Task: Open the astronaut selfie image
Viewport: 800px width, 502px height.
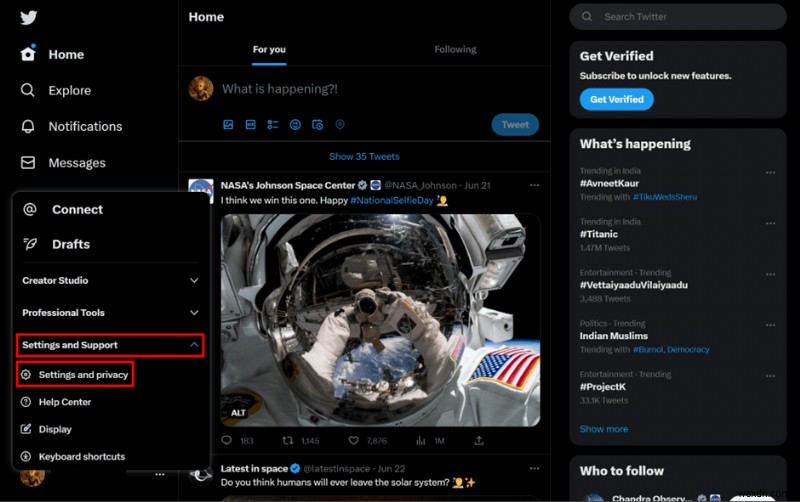Action: 380,320
